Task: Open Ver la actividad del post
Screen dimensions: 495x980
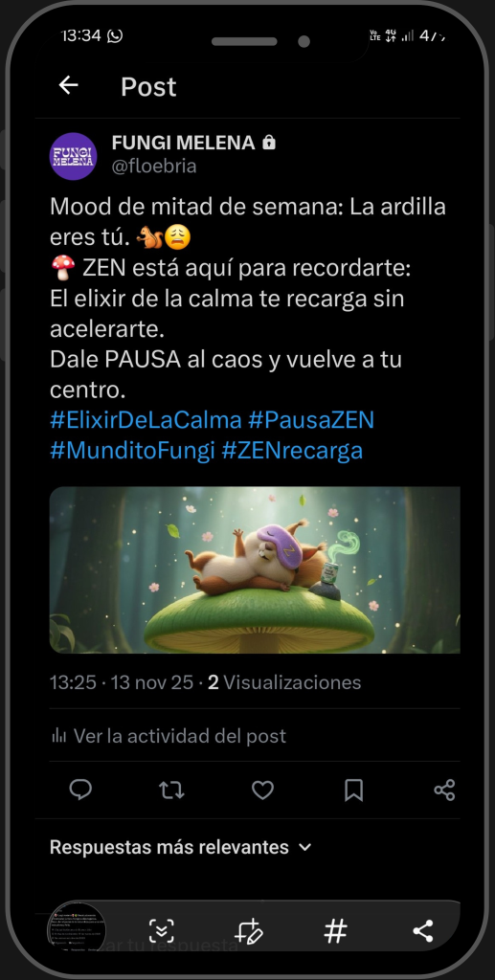Action: tap(169, 736)
